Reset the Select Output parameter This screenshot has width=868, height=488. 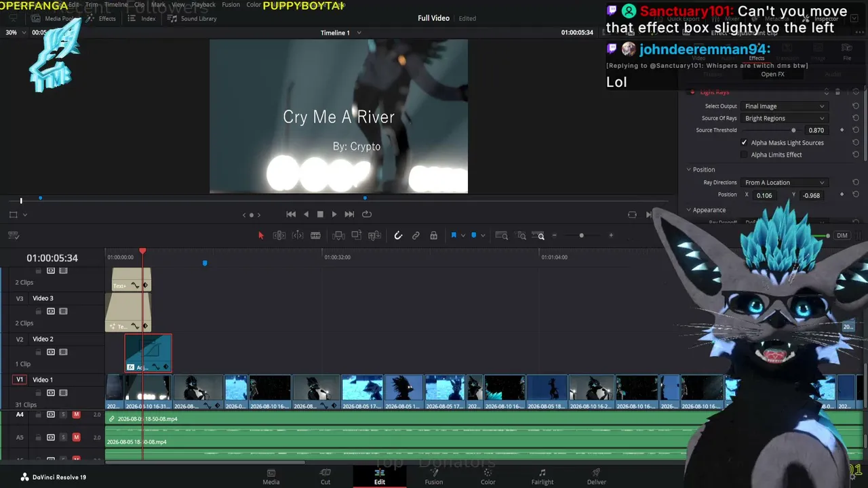click(856, 106)
